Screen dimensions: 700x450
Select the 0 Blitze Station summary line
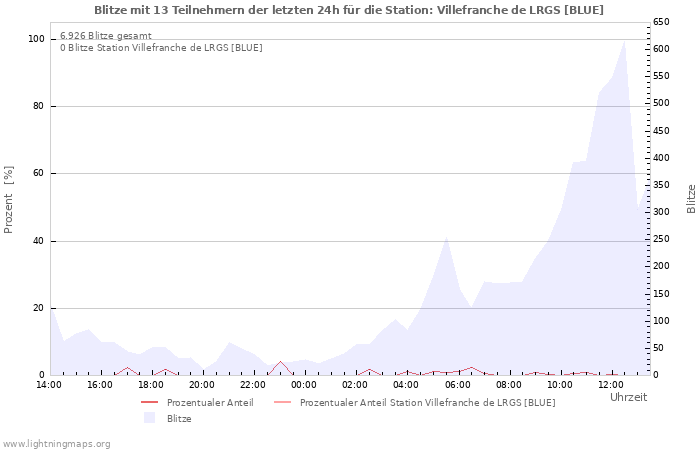(161, 47)
